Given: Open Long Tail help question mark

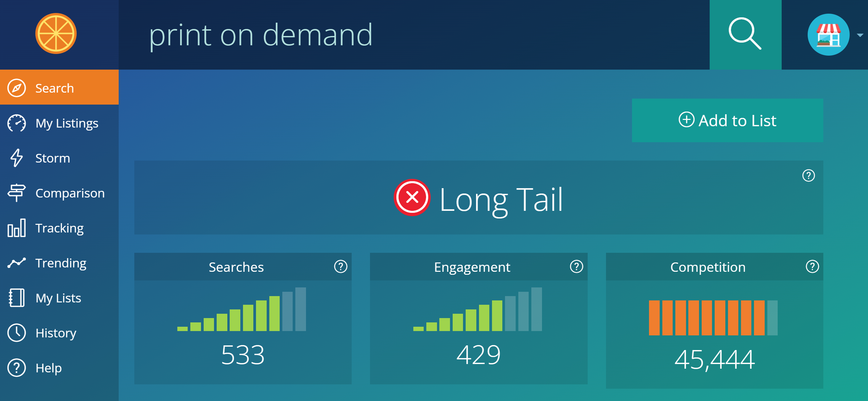Looking at the screenshot, I should coord(808,176).
